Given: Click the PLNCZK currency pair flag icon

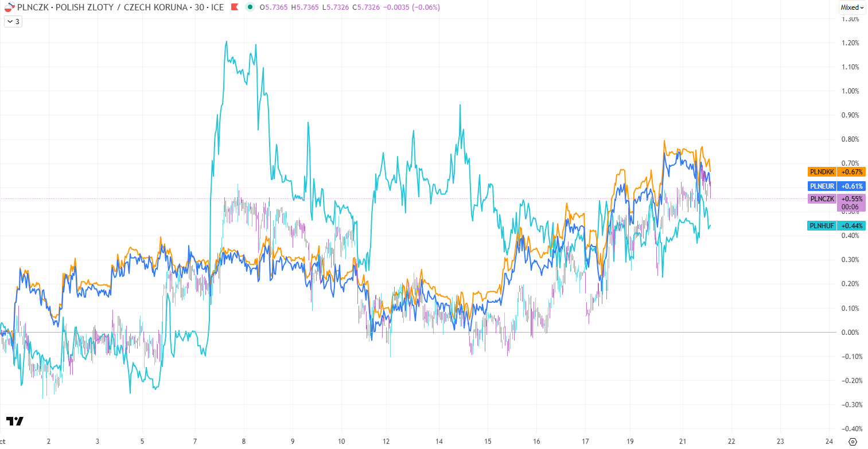Looking at the screenshot, I should pyautogui.click(x=9, y=7).
